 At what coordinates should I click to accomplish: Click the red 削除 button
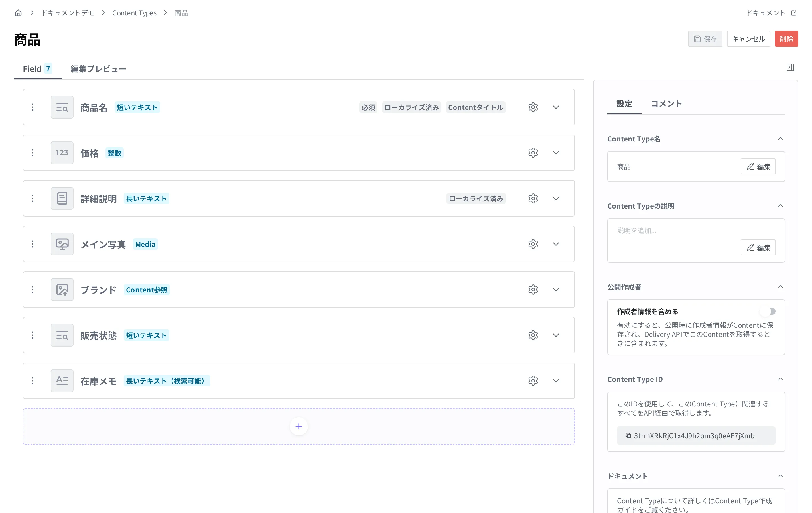click(x=786, y=39)
